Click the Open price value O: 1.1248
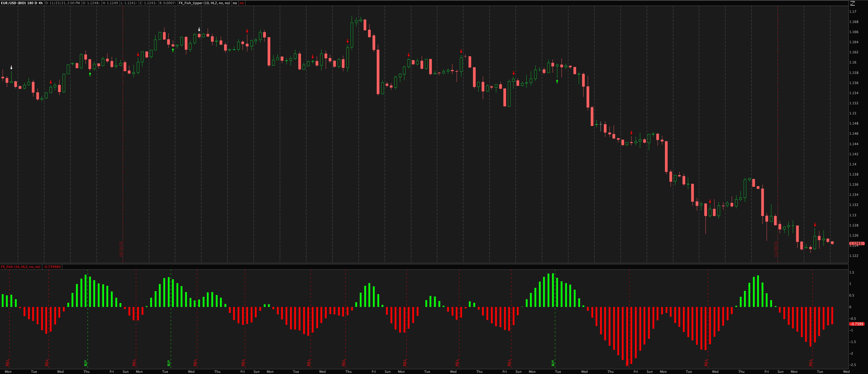This screenshot has width=868, height=374. [x=91, y=3]
